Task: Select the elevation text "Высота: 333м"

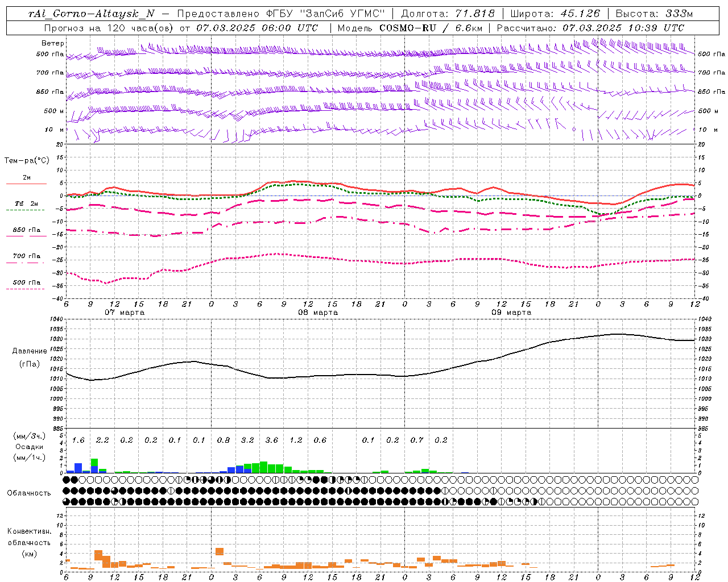Action: click(655, 14)
